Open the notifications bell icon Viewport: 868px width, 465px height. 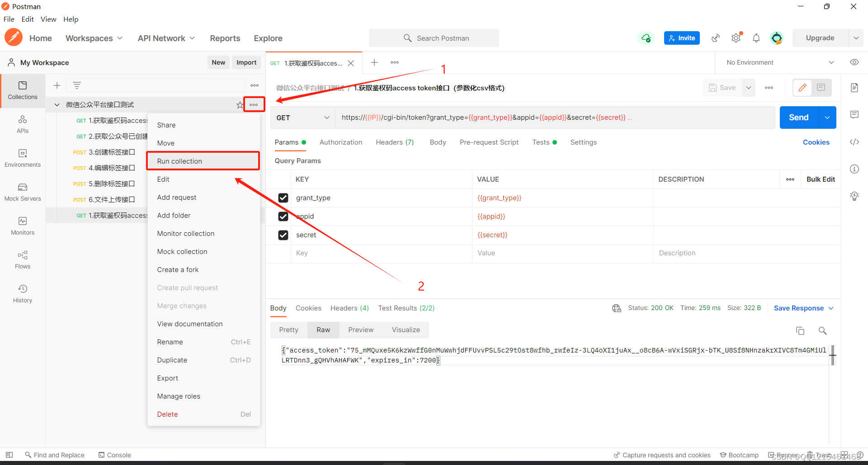click(x=756, y=38)
